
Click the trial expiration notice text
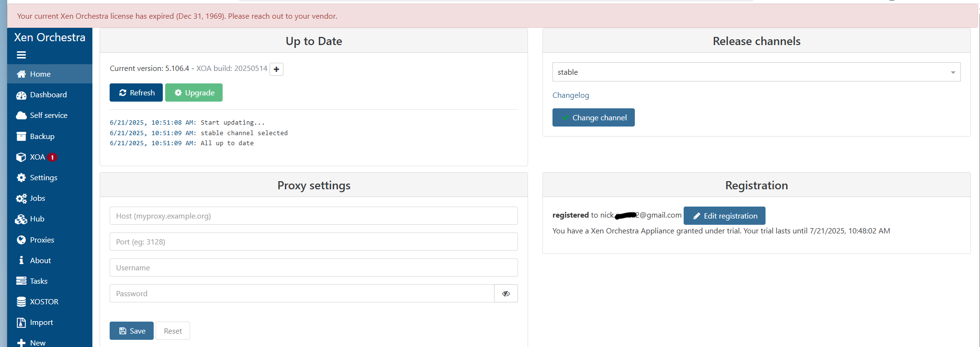(x=721, y=231)
